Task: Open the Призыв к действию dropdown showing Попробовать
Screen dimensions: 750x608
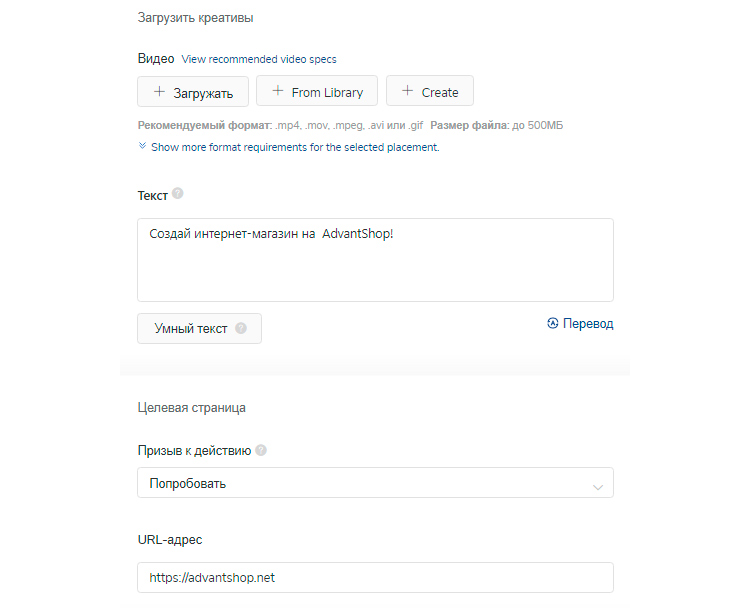Action: pos(375,483)
